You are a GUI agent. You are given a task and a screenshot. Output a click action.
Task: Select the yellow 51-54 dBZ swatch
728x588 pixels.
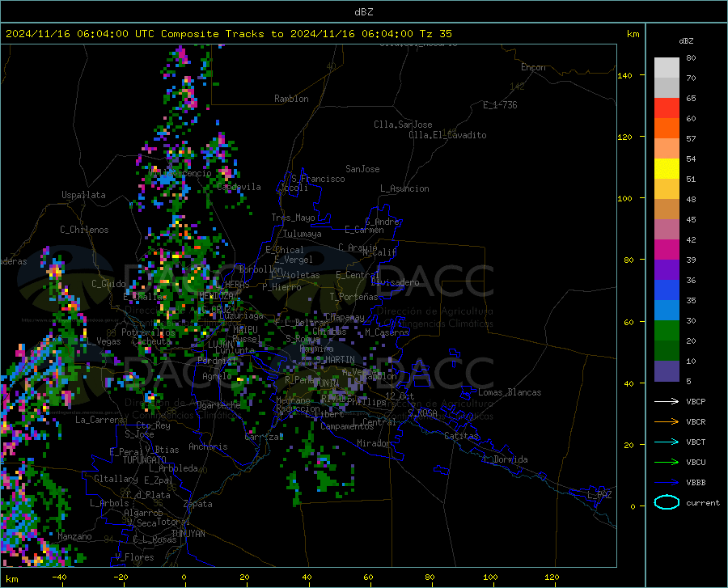[x=667, y=169]
